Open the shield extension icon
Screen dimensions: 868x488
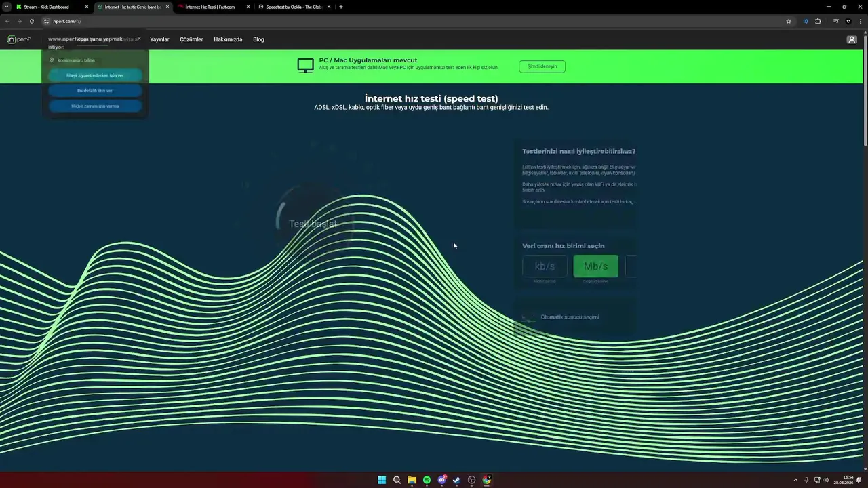pos(848,21)
